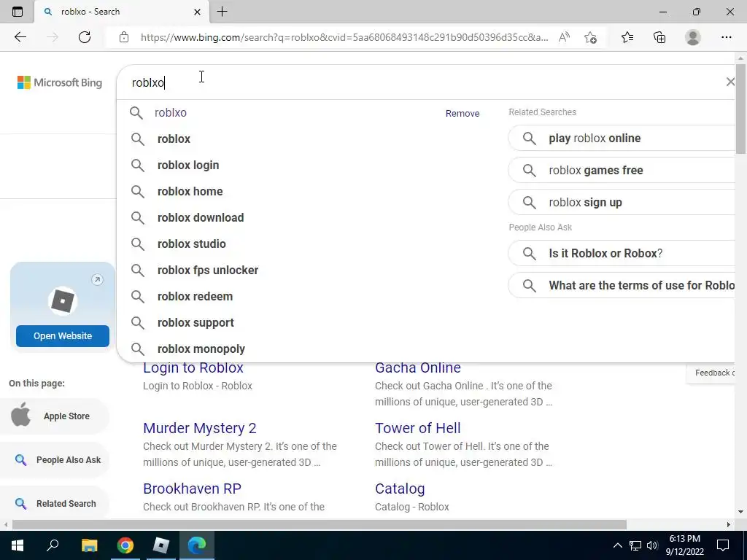Open Collections panel
Image resolution: width=747 pixels, height=560 pixels.
point(659,37)
